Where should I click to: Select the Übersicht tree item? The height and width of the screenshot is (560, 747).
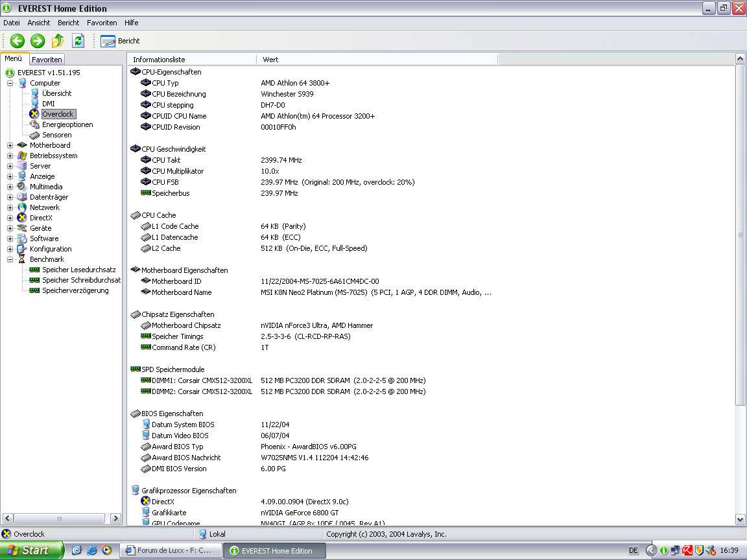(x=56, y=93)
